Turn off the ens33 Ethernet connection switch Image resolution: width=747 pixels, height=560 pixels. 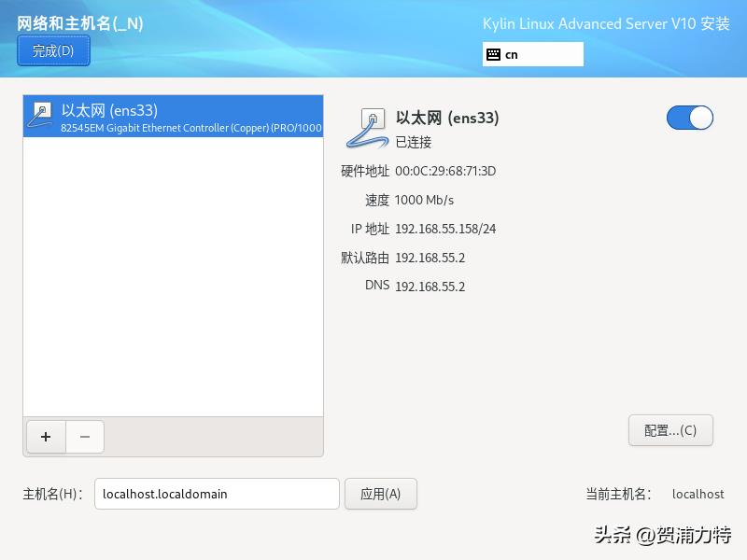[689, 118]
